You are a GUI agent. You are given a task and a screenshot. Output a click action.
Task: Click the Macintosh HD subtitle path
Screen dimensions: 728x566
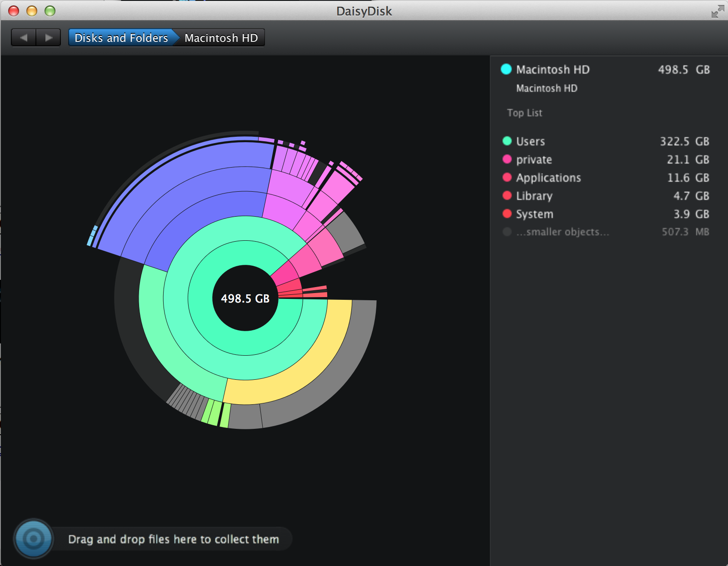pos(547,88)
